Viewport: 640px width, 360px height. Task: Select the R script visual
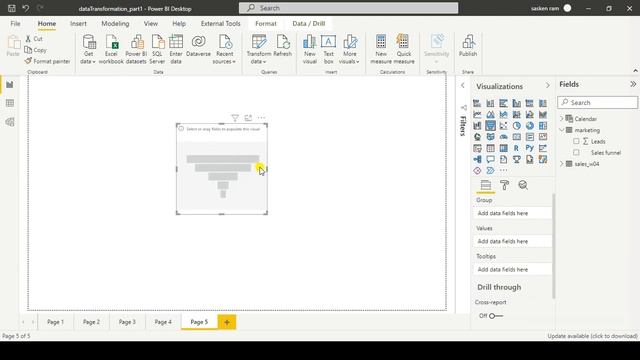point(516,148)
